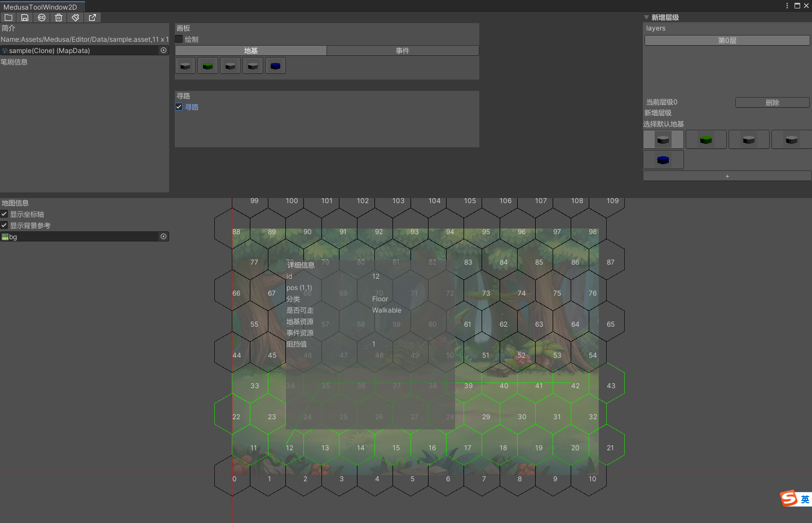Toggle 显示坐标轴 checkbox
Viewport: 812px width, 523px height.
click(4, 214)
